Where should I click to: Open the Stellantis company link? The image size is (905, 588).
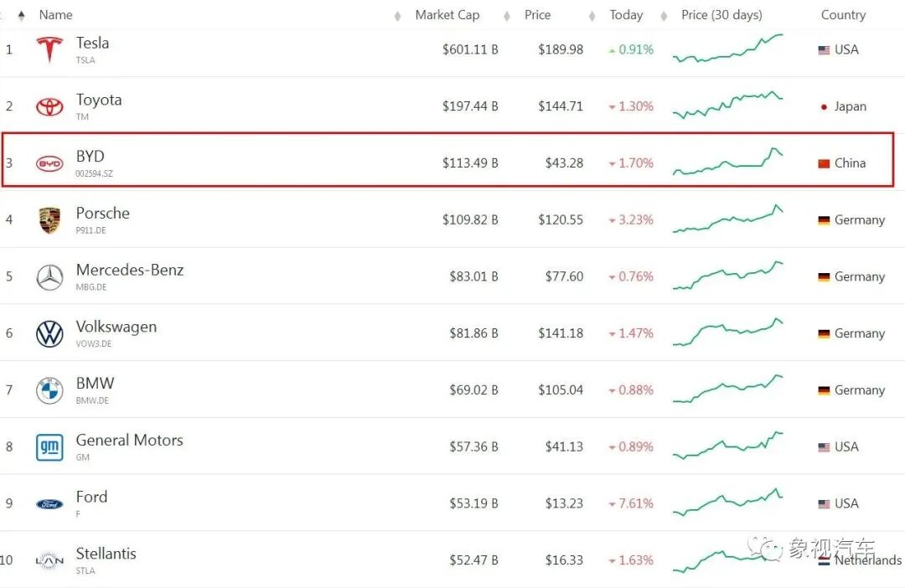[x=106, y=554]
